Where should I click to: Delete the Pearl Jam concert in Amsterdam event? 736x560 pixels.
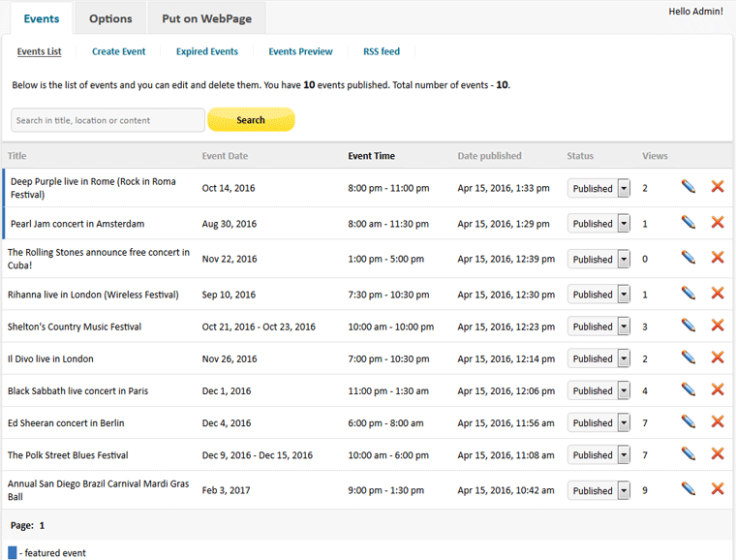tap(718, 222)
